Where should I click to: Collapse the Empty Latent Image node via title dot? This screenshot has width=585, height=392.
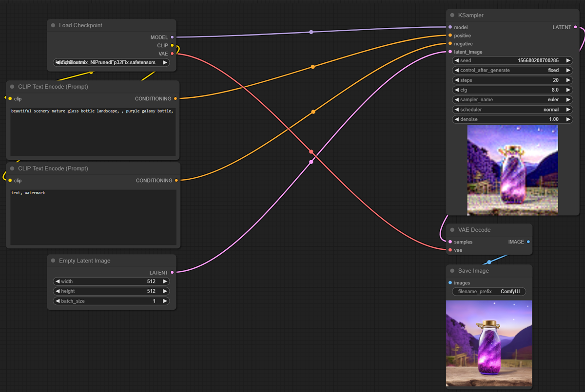point(53,261)
